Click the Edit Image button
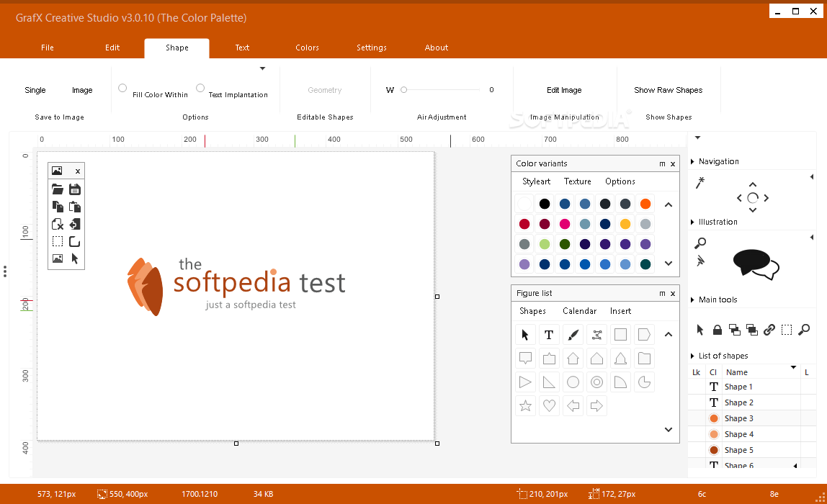 tap(564, 90)
